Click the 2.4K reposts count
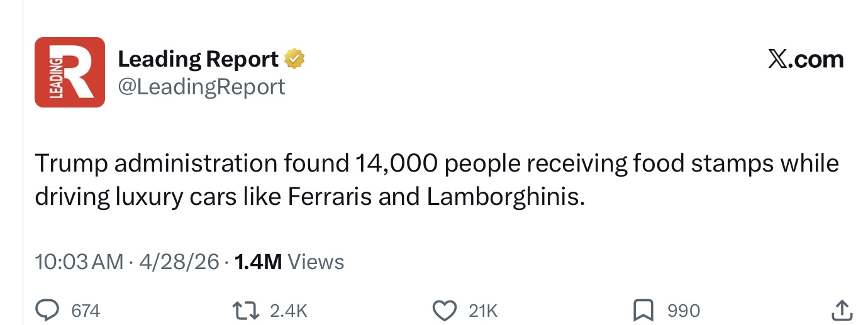Image resolution: width=868 pixels, height=325 pixels. pos(288,311)
